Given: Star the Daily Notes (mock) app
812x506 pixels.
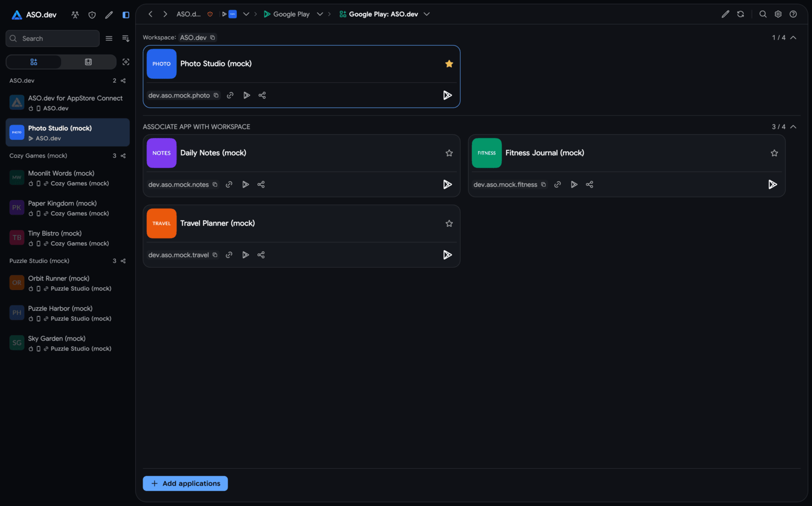Looking at the screenshot, I should point(449,153).
